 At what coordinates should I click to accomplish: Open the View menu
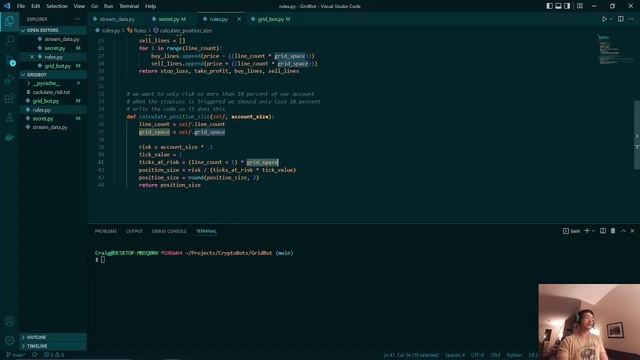click(x=79, y=6)
